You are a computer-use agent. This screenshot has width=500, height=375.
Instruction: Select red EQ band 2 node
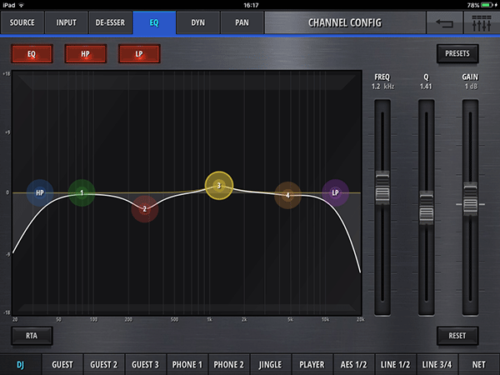point(145,209)
